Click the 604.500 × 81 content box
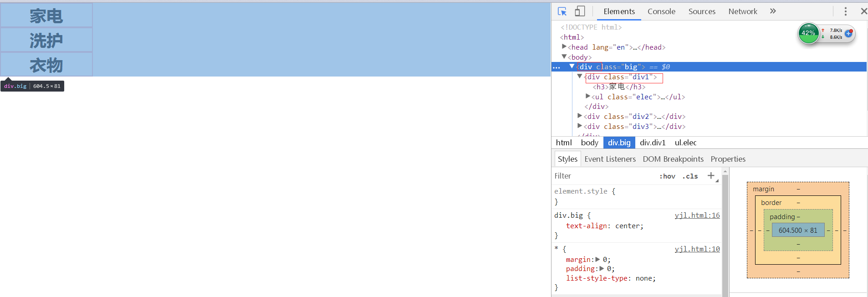 (x=798, y=230)
